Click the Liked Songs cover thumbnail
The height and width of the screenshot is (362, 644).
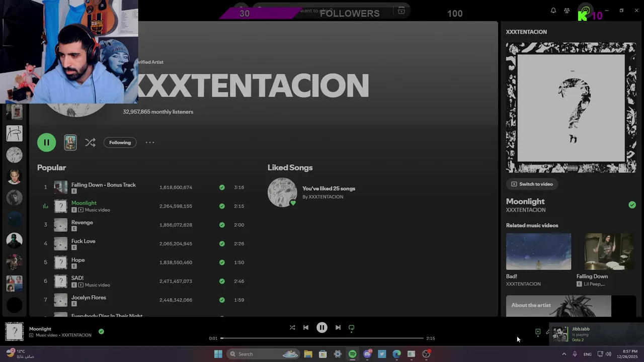282,192
